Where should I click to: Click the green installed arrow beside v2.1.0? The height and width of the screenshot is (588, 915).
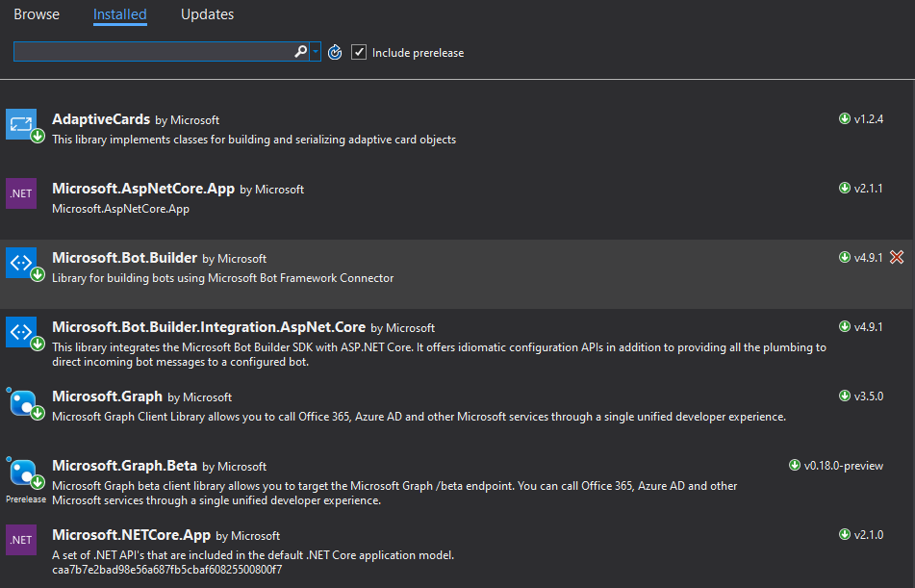pos(845,534)
